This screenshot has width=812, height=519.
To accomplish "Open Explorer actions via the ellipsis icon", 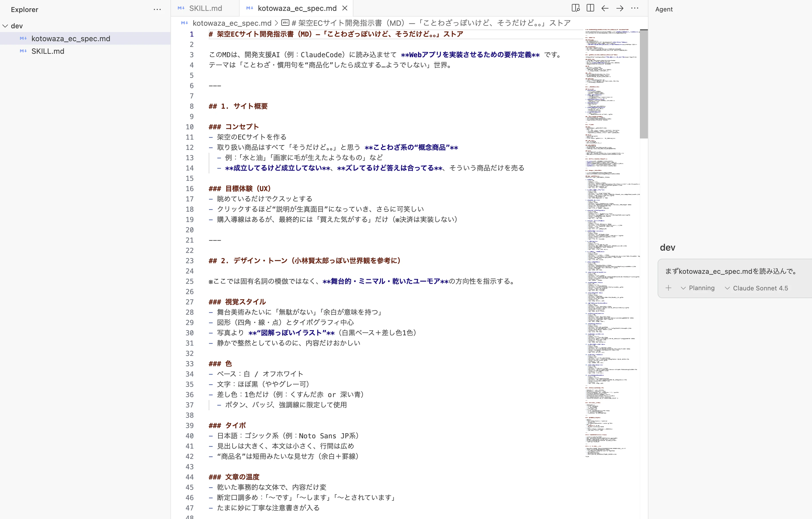I will click(x=157, y=9).
